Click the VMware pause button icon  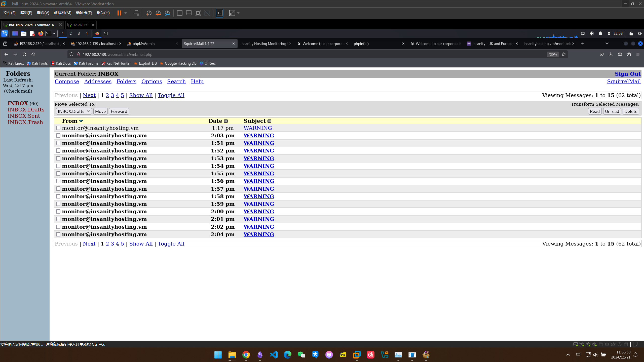[119, 13]
